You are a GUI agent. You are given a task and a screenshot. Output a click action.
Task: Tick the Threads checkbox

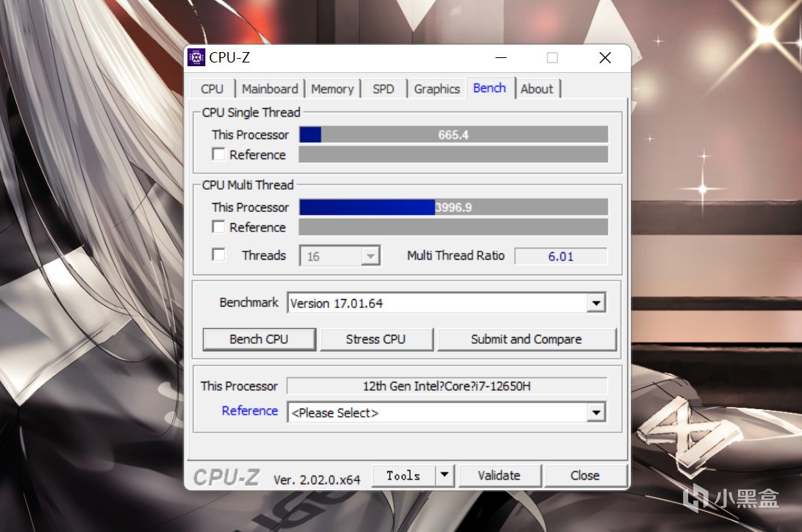pyautogui.click(x=219, y=254)
